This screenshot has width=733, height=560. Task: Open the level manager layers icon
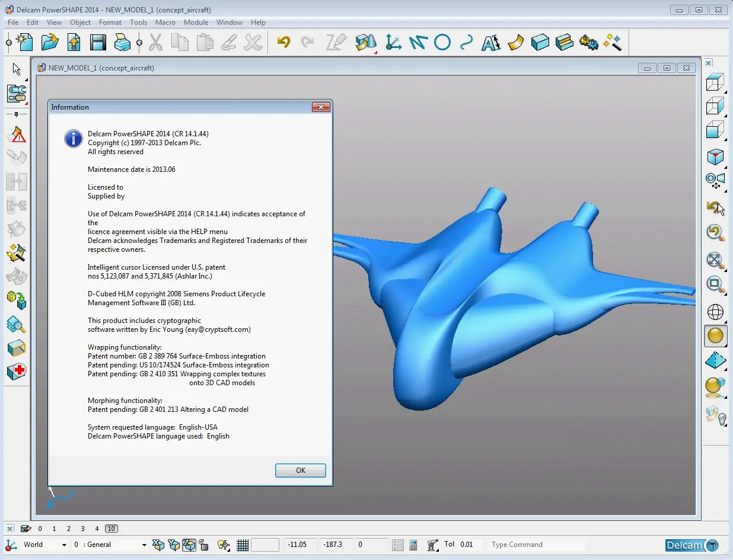click(26, 529)
